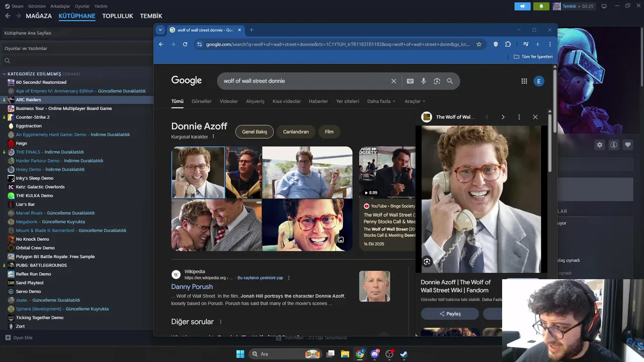Expand the Daha fazla dropdown

point(381,101)
